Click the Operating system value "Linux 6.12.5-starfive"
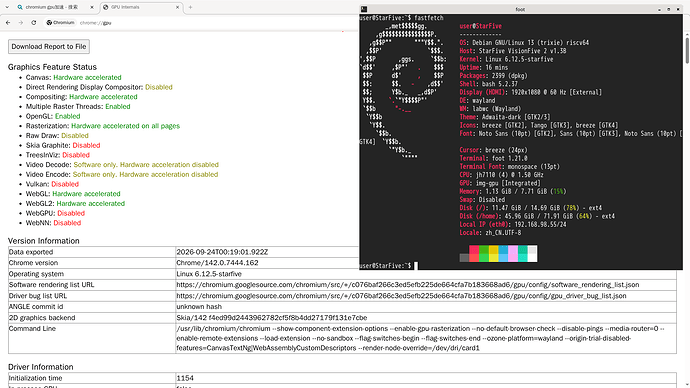Image resolution: width=690 pixels, height=388 pixels. (209, 274)
